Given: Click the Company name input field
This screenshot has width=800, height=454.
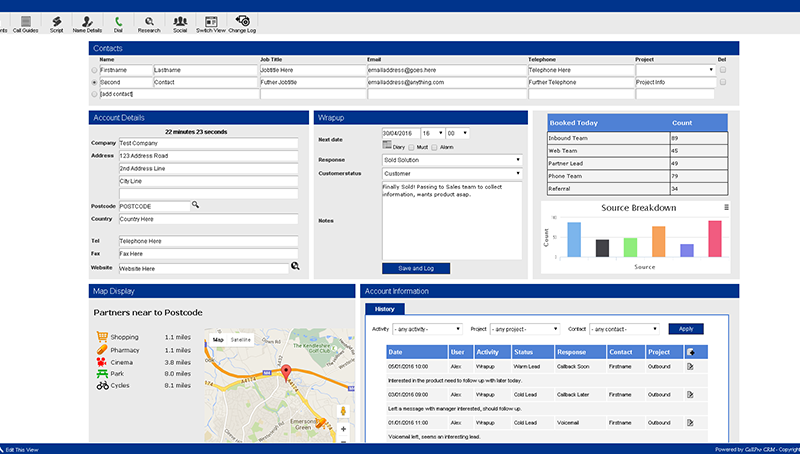Looking at the screenshot, I should click(x=208, y=143).
